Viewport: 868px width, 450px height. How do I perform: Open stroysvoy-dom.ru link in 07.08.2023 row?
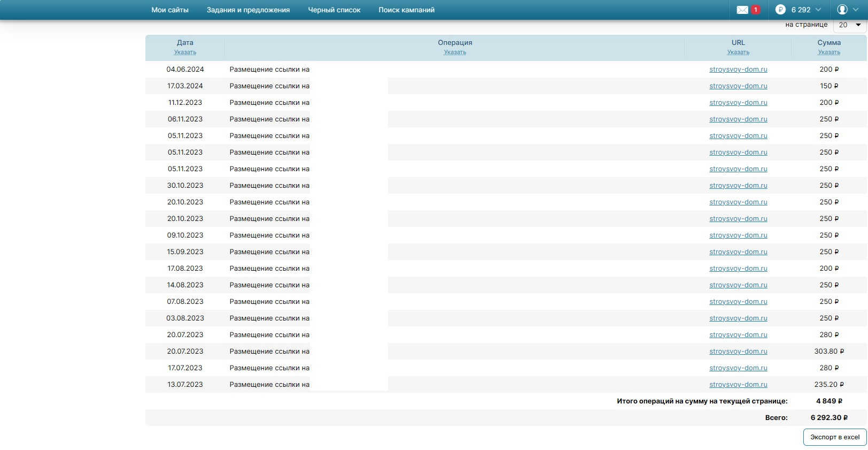pyautogui.click(x=738, y=302)
